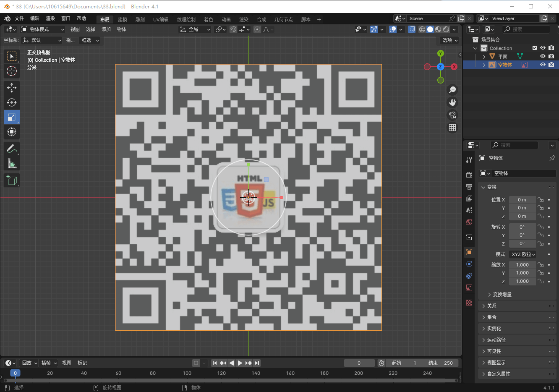The width and height of the screenshot is (559, 392).
Task: Open the Object Constraints properties tab
Action: (x=469, y=276)
